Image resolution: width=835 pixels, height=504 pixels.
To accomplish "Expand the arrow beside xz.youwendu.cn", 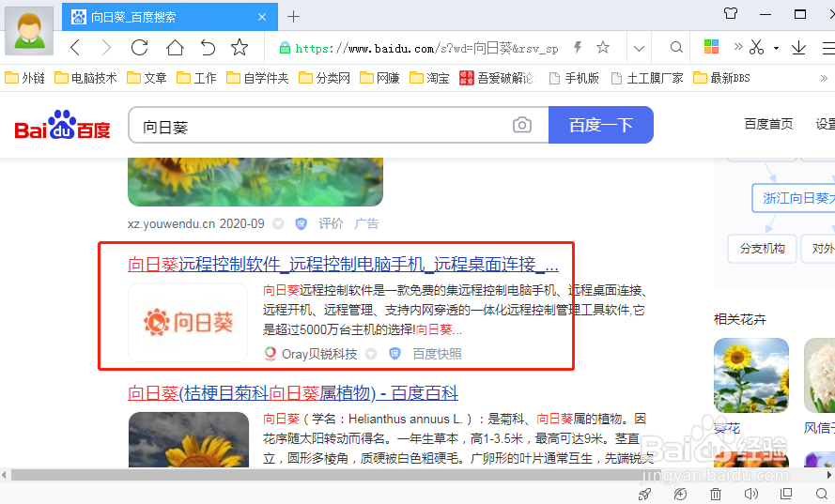I will [x=278, y=223].
